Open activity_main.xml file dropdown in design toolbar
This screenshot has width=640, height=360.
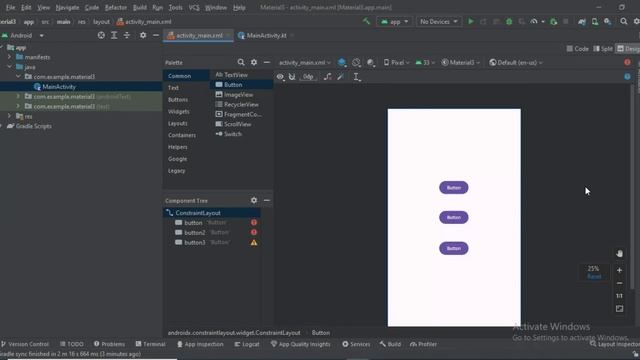tap(304, 62)
